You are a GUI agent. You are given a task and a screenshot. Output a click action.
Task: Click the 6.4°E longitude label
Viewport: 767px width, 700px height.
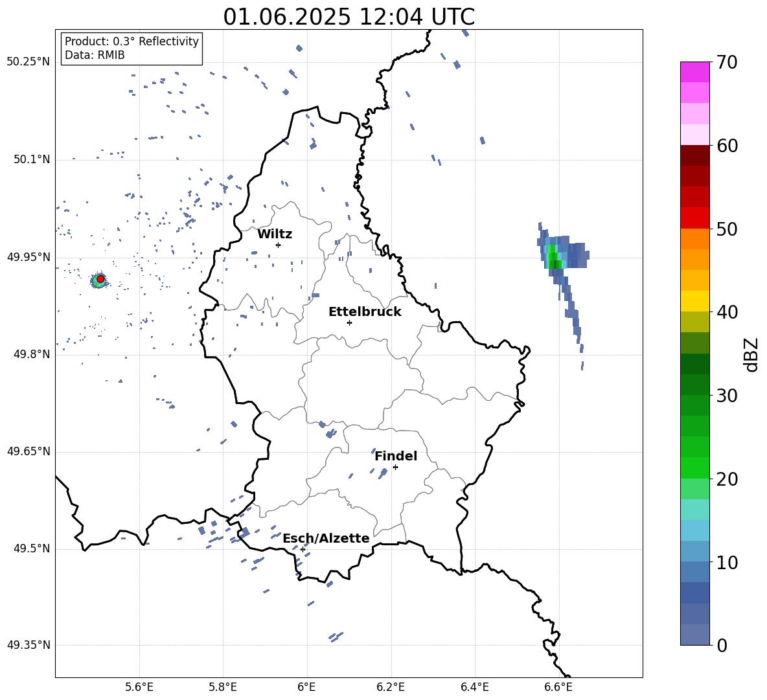coord(474,687)
